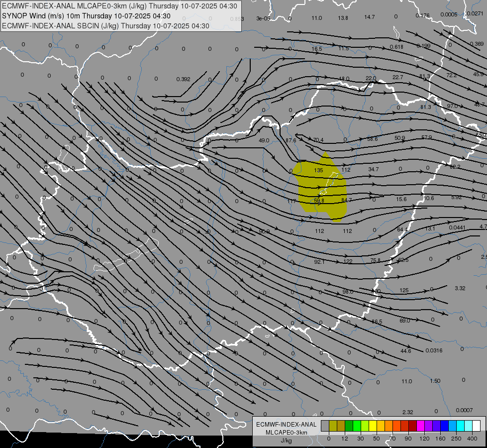Click the grid value 125

tap(404, 290)
